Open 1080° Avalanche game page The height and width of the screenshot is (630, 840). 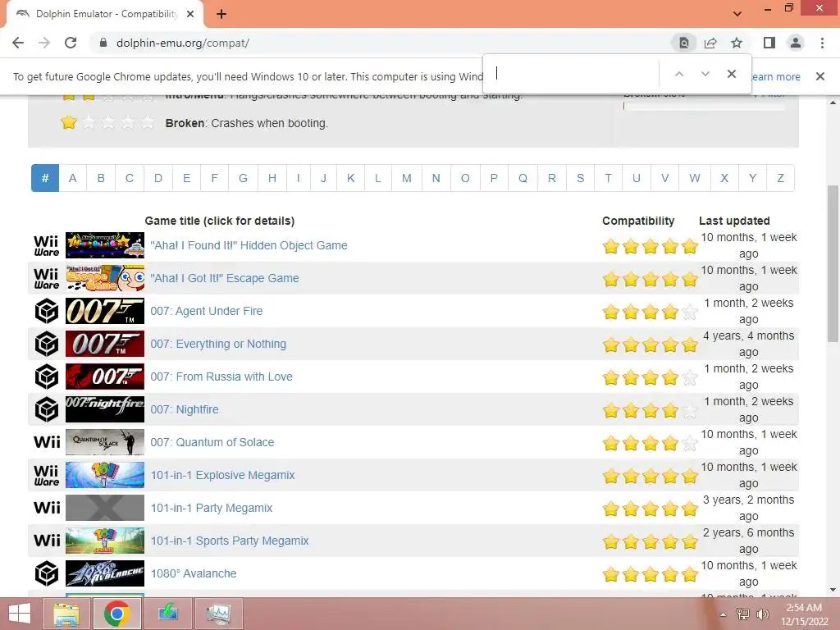(194, 573)
